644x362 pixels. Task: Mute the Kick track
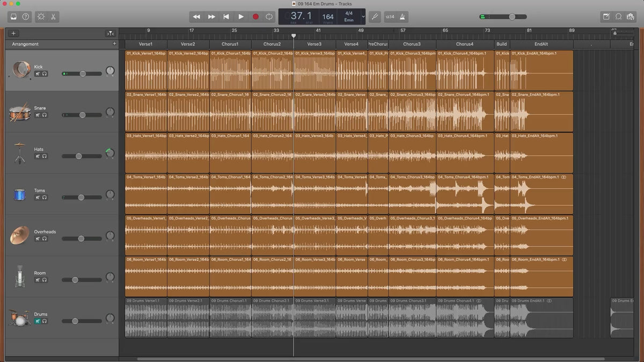pos(38,74)
